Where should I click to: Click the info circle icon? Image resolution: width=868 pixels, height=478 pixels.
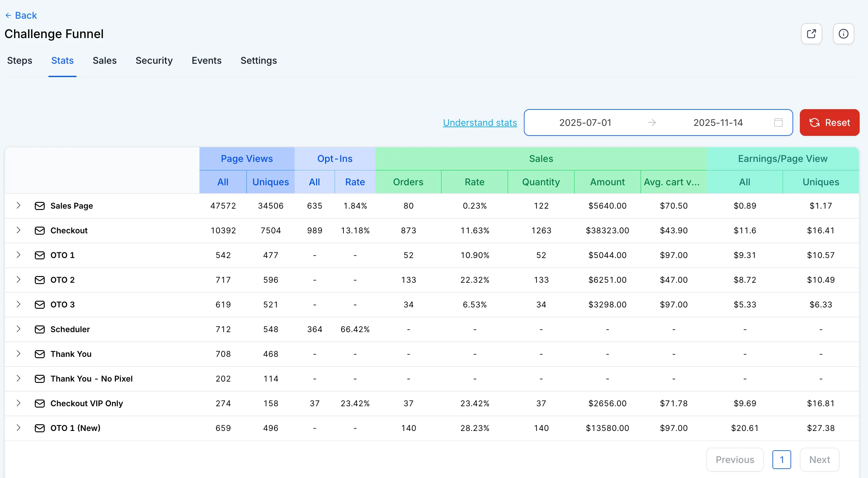coord(843,34)
